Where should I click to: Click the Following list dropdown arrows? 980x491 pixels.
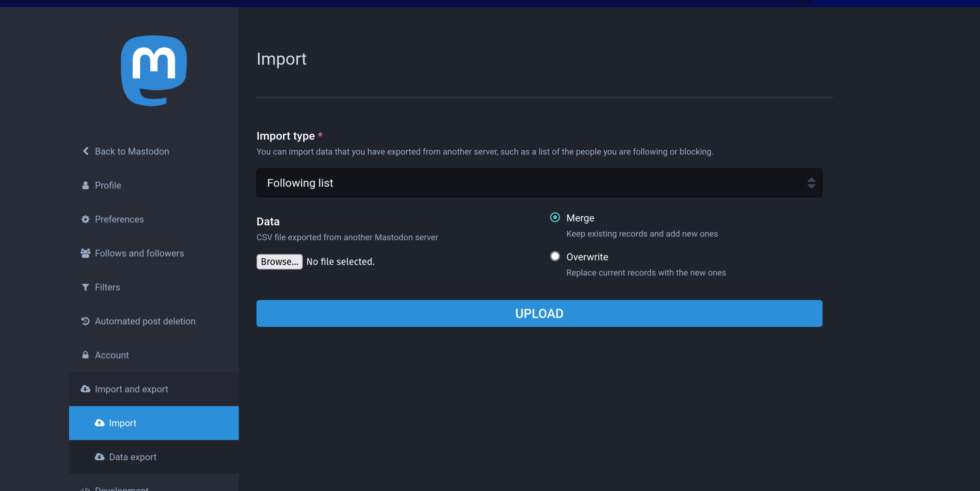[811, 183]
